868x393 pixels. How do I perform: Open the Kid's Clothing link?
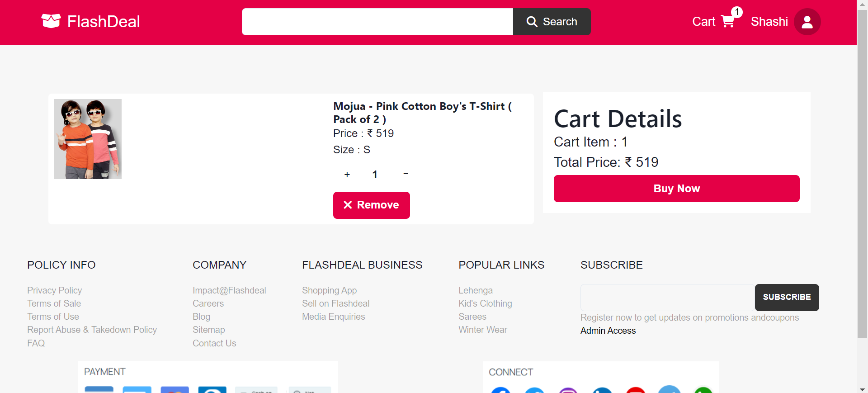[486, 303]
